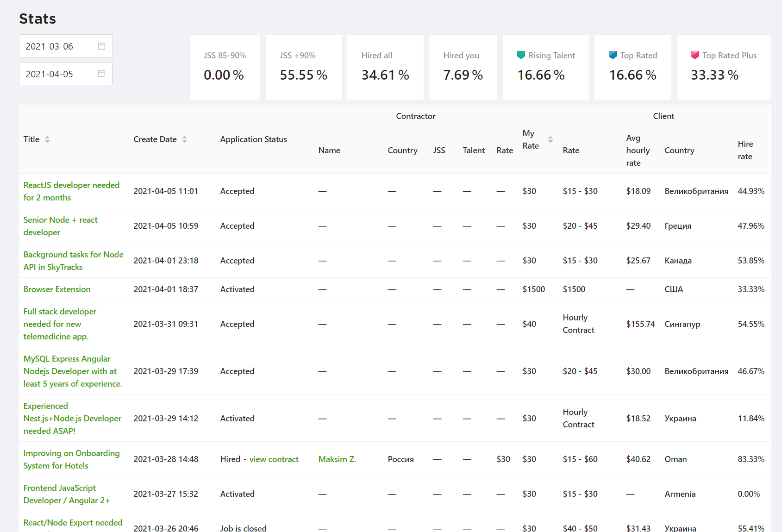
Task: Open 'Frontend JavaScript Developer / Angular 2+' job
Action: click(67, 494)
